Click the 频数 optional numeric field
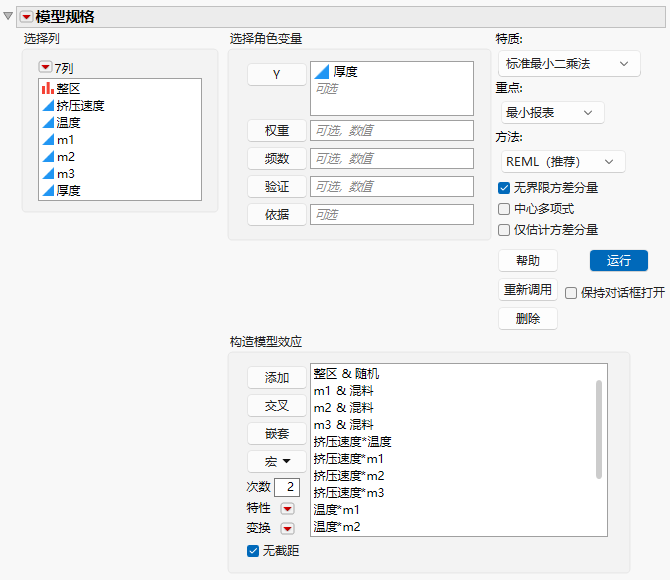The height and width of the screenshot is (580, 670). point(392,159)
